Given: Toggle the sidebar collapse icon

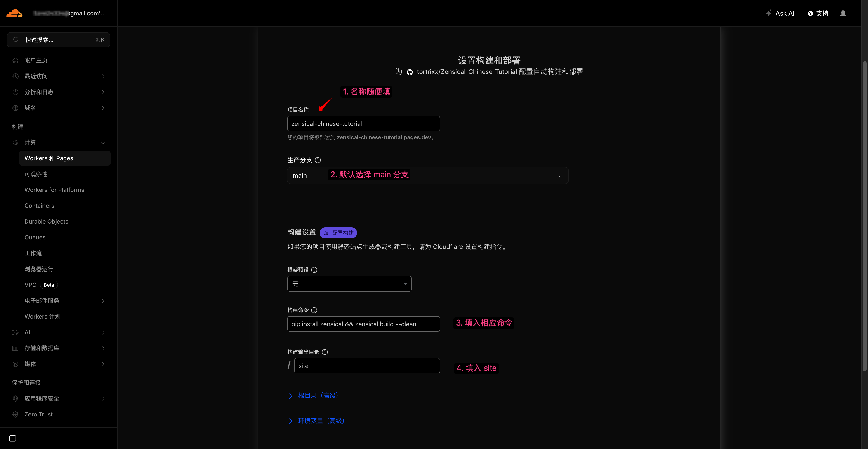Looking at the screenshot, I should point(12,438).
